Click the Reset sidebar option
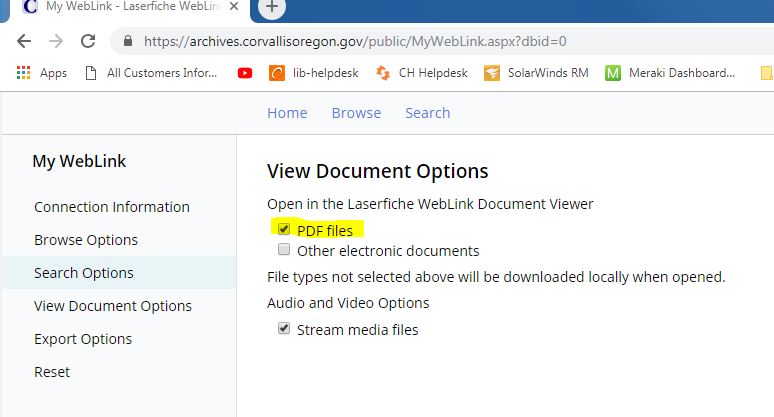The height and width of the screenshot is (417, 774). (x=52, y=372)
